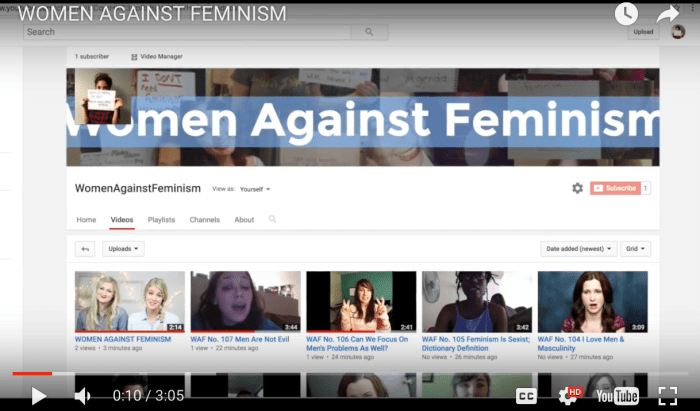Click the channel profile picture
700x411 pixels.
(103, 96)
